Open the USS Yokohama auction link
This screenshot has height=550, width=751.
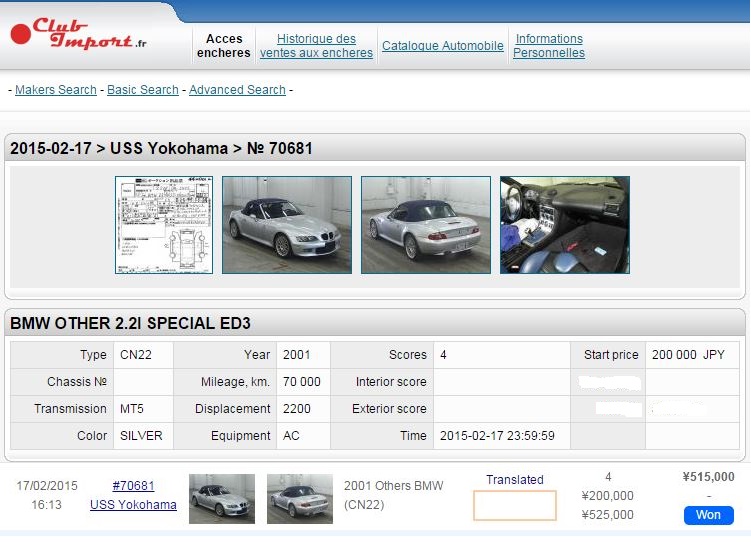[x=133, y=505]
